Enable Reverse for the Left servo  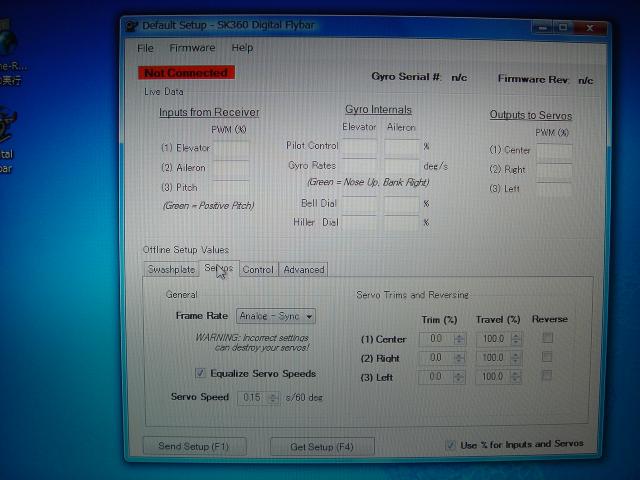pos(547,376)
